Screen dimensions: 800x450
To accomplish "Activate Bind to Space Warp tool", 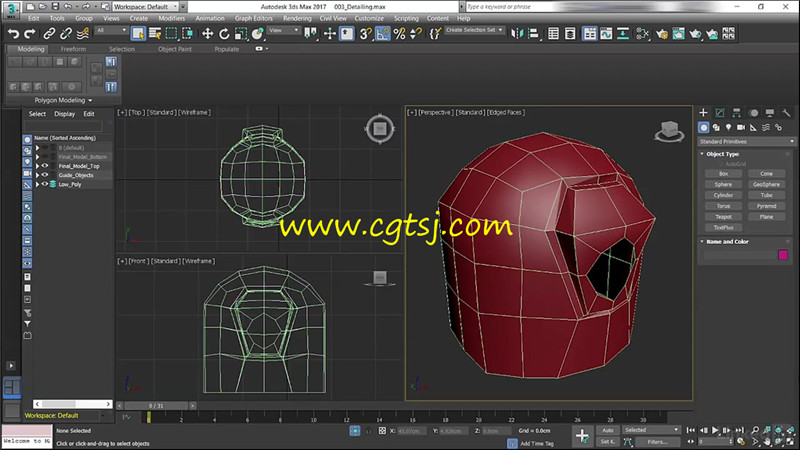I will (82, 34).
